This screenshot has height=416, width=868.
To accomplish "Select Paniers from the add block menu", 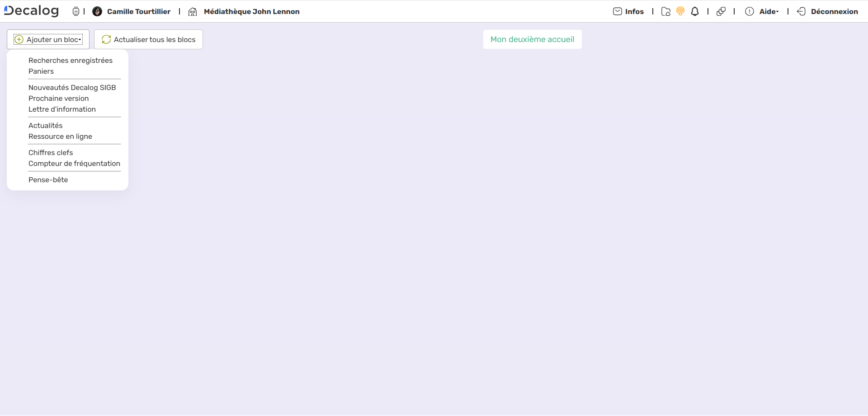I will (41, 71).
